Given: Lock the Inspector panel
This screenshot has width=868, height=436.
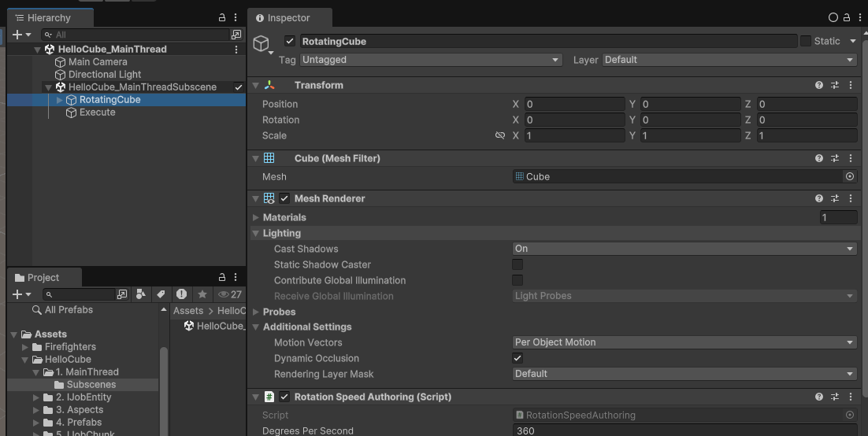Looking at the screenshot, I should point(847,17).
